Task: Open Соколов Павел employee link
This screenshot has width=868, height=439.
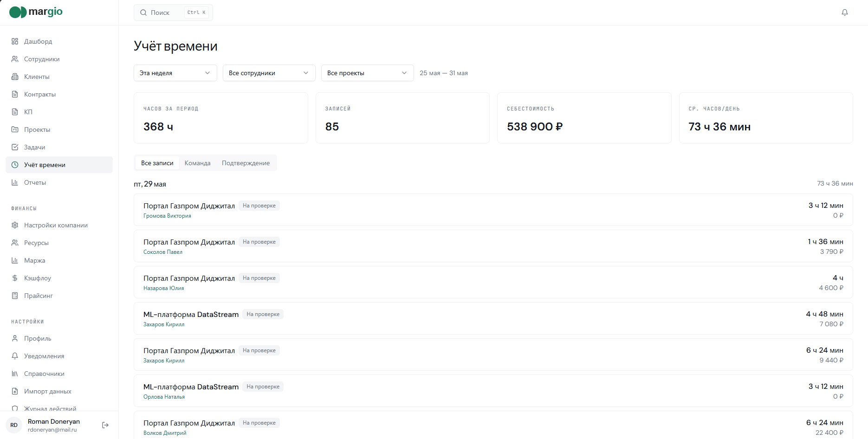Action: coord(163,252)
